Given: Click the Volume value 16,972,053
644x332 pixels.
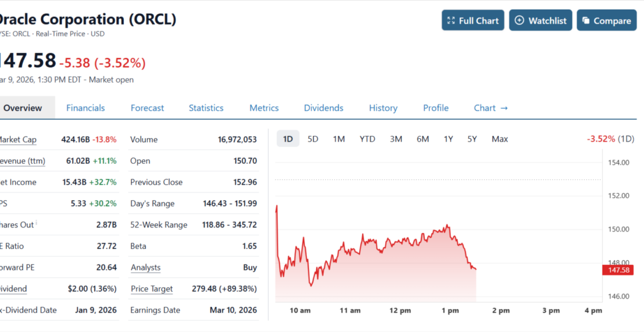Looking at the screenshot, I should (237, 140).
